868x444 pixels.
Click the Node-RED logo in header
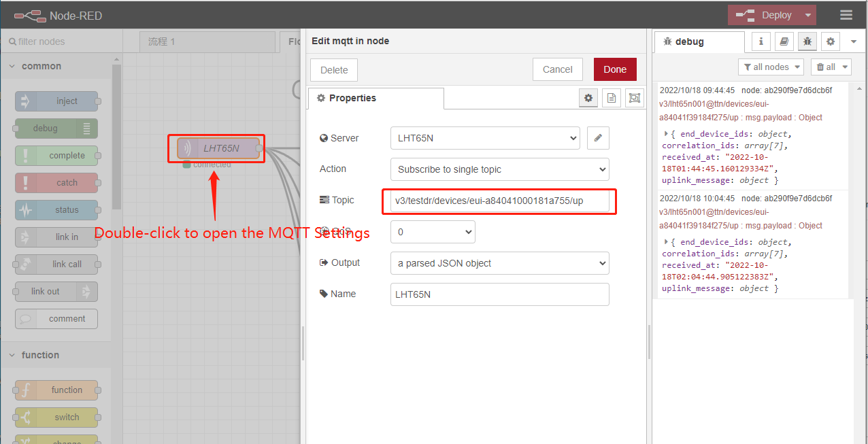coord(58,15)
